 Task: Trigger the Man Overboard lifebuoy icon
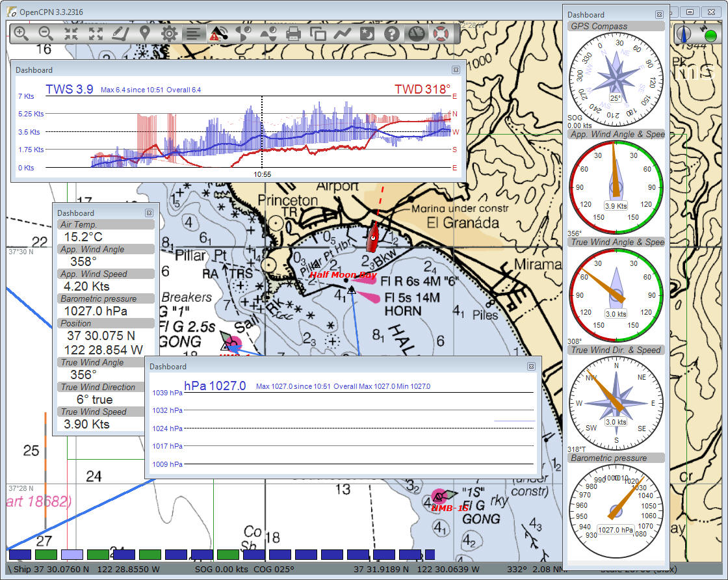coord(442,34)
